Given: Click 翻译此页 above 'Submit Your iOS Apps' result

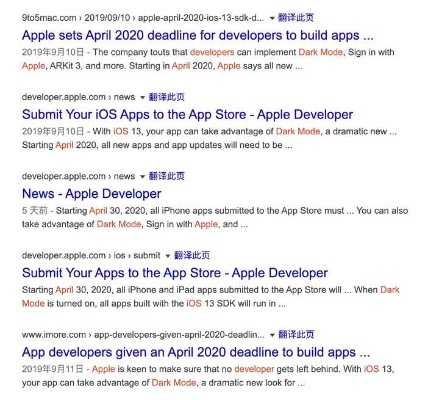Looking at the screenshot, I should (166, 97).
